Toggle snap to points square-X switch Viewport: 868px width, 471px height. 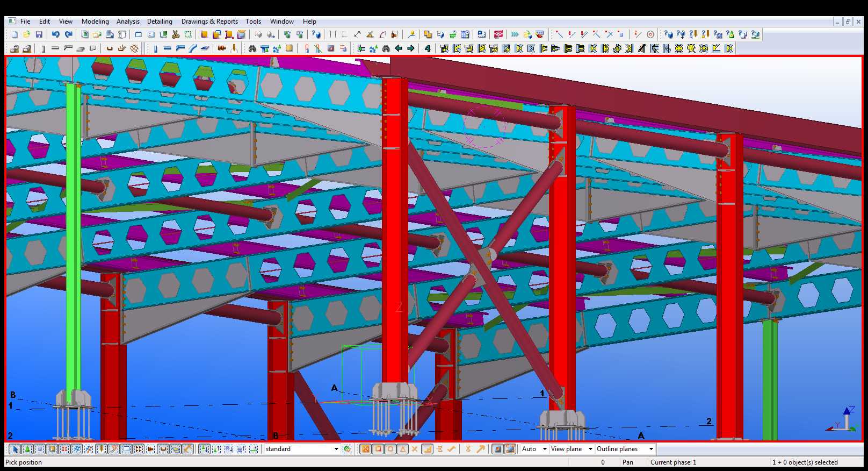click(365, 449)
